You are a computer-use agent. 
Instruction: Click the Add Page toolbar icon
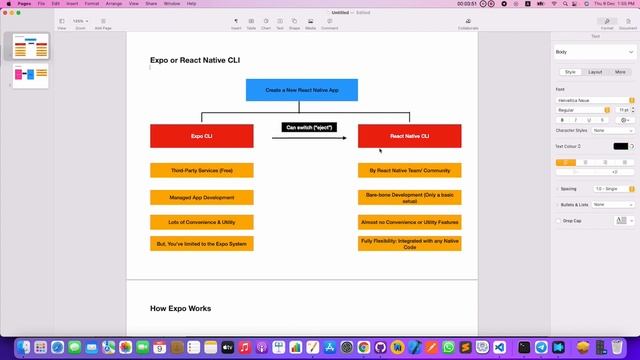(103, 21)
